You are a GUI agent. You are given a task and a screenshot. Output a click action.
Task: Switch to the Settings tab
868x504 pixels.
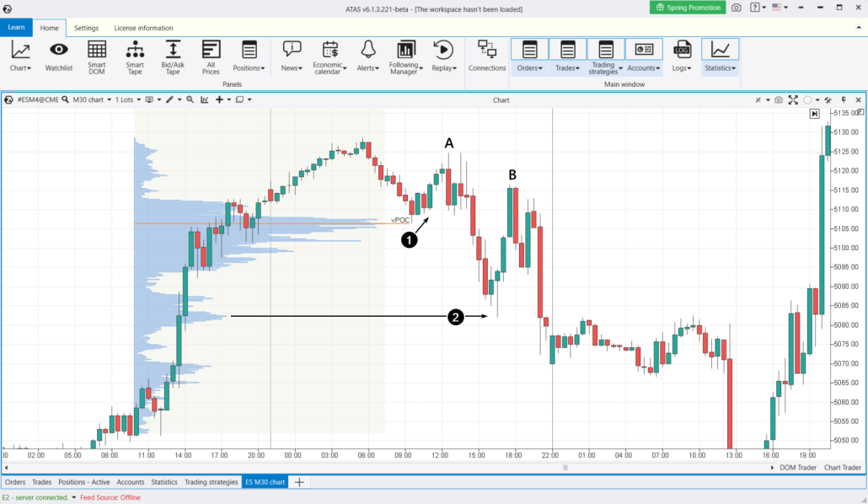click(x=86, y=27)
